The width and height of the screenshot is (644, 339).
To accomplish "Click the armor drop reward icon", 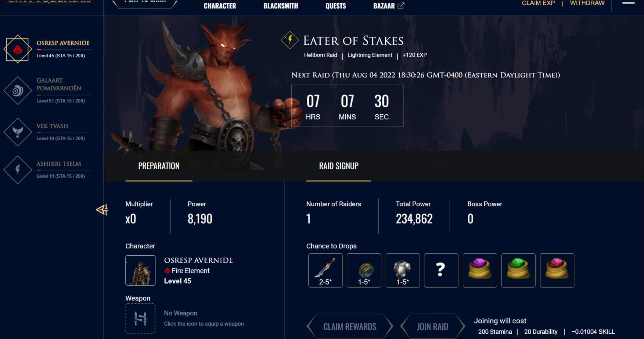I will pos(403,270).
